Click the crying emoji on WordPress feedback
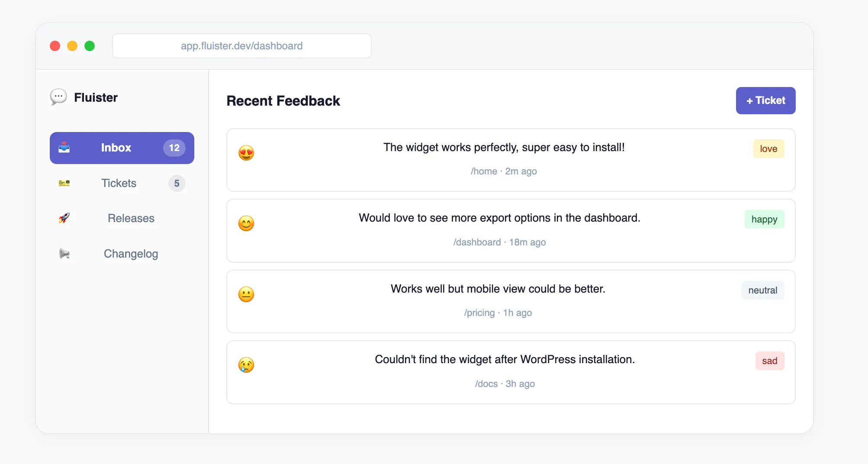This screenshot has height=464, width=868. click(x=246, y=365)
